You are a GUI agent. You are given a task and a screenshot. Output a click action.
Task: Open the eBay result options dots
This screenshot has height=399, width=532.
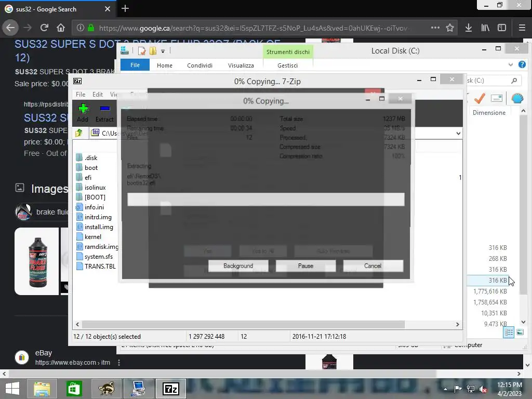[x=119, y=363]
